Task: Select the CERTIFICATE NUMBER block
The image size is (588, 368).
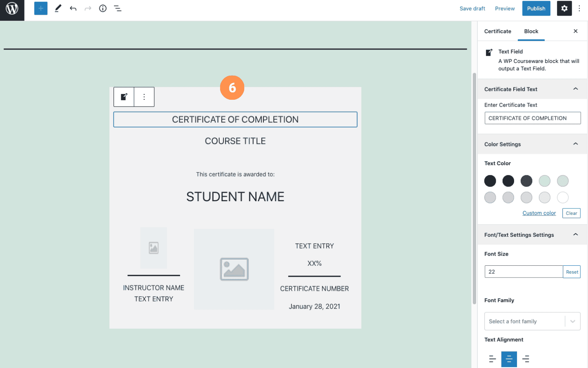Action: click(314, 289)
